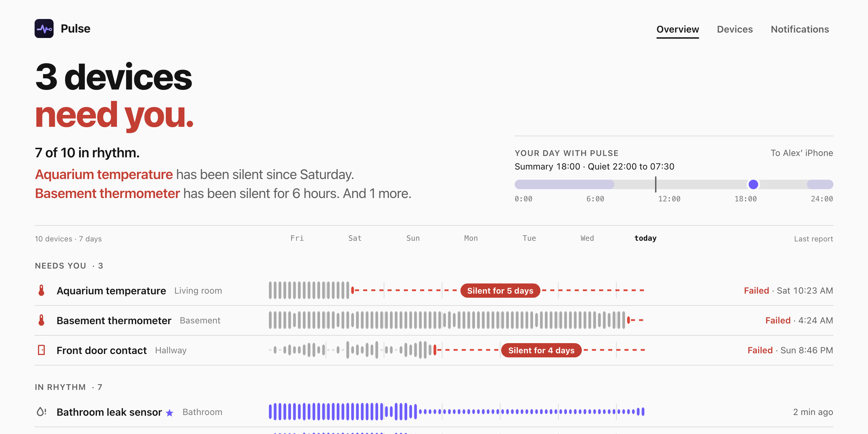This screenshot has width=868, height=434.
Task: Go to the Notifications tab
Action: coord(800,29)
